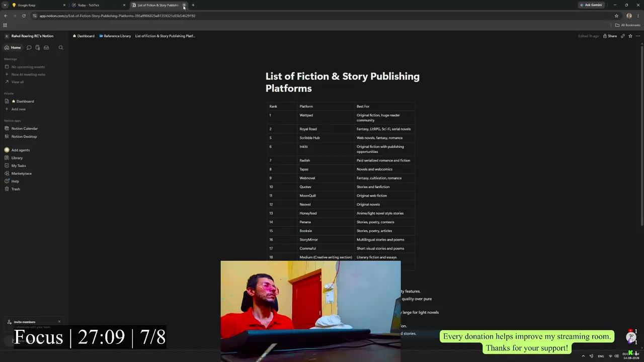This screenshot has height=362, width=644.
Task: Reload the current page
Action: pyautogui.click(x=24, y=16)
